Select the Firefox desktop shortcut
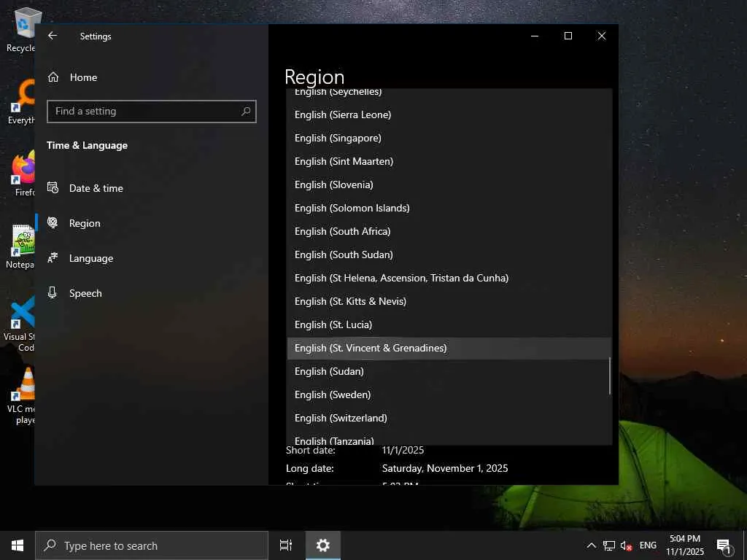Screen dimensions: 747x560 coord(23,174)
